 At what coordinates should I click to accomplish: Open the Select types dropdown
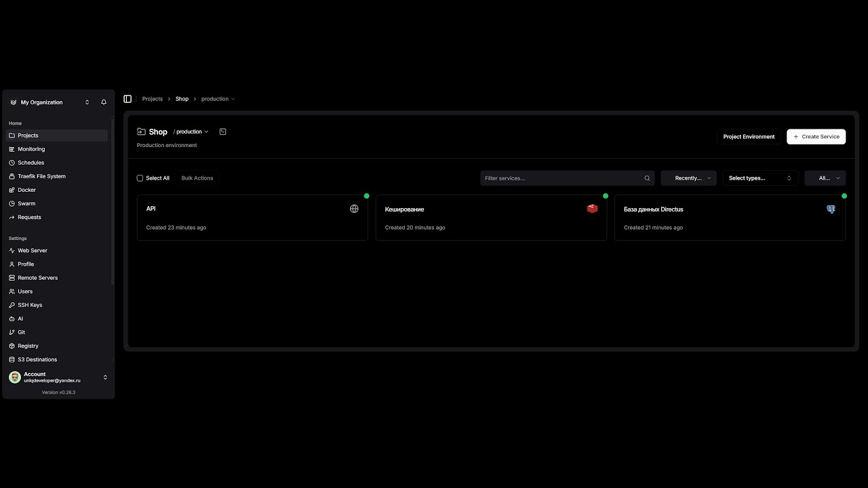click(760, 178)
